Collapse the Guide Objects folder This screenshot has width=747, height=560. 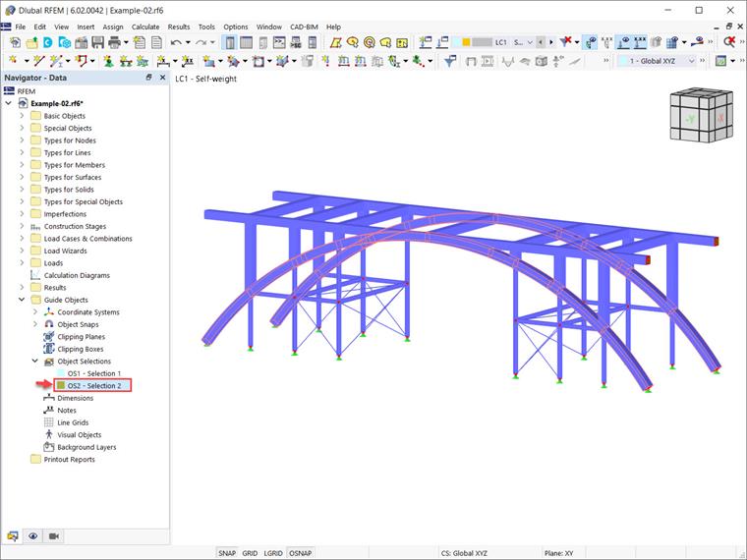pos(22,300)
